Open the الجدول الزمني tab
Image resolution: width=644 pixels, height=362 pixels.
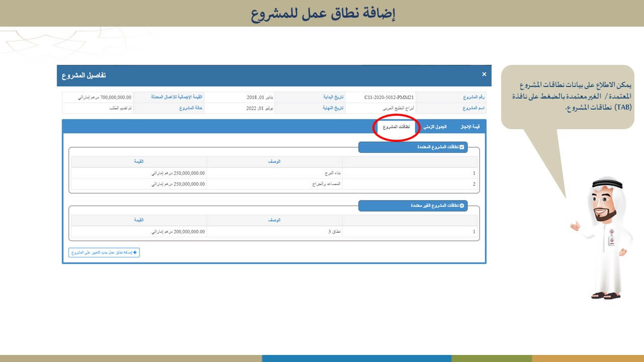[x=435, y=127]
